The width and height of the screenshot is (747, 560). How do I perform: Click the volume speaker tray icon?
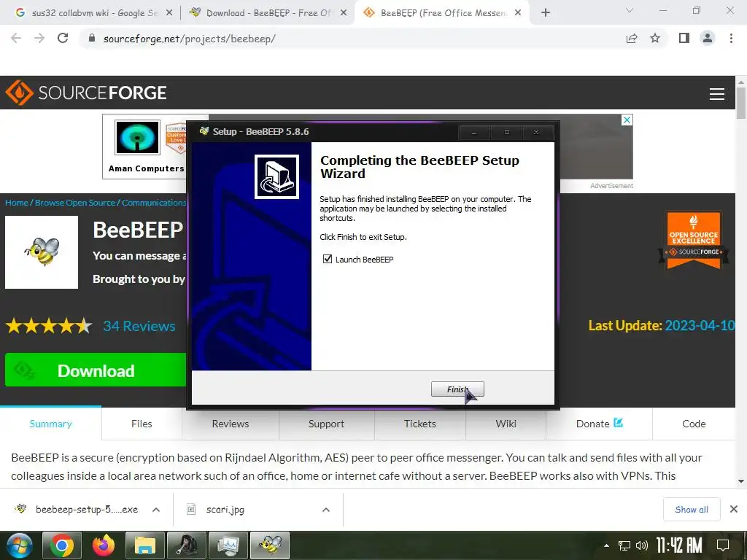[642, 545]
